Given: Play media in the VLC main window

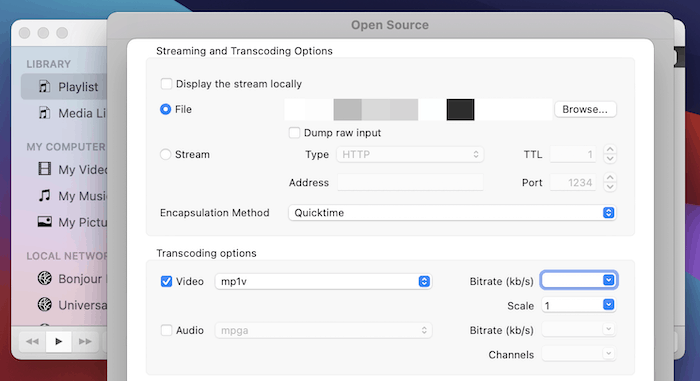Looking at the screenshot, I should pyautogui.click(x=58, y=341).
